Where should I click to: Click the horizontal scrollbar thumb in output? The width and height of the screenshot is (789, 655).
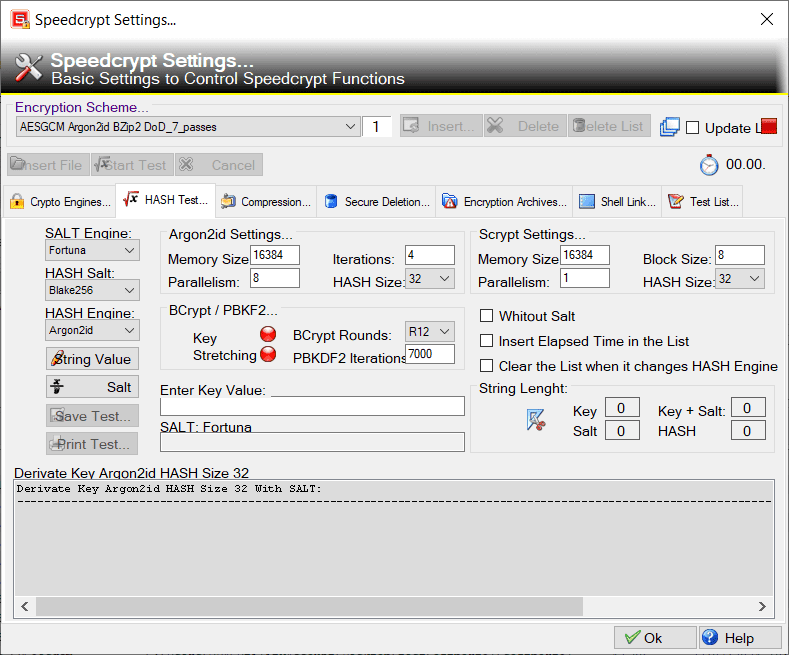click(x=309, y=606)
